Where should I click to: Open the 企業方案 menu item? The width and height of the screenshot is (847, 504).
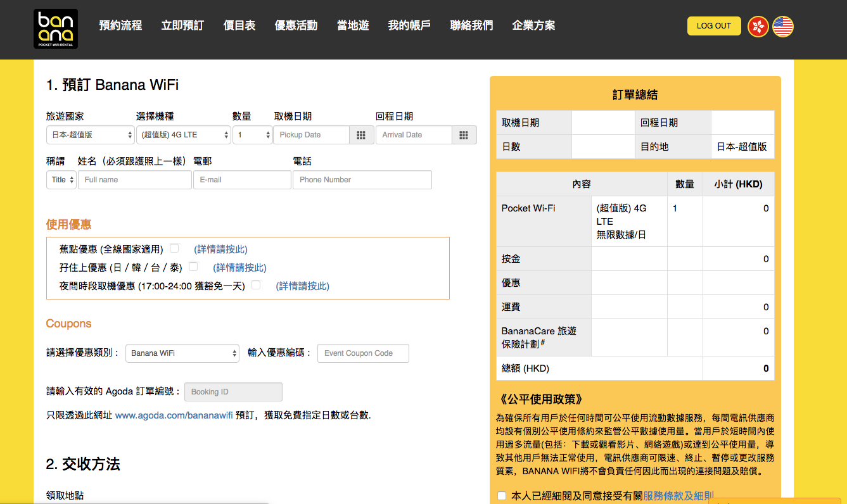533,25
